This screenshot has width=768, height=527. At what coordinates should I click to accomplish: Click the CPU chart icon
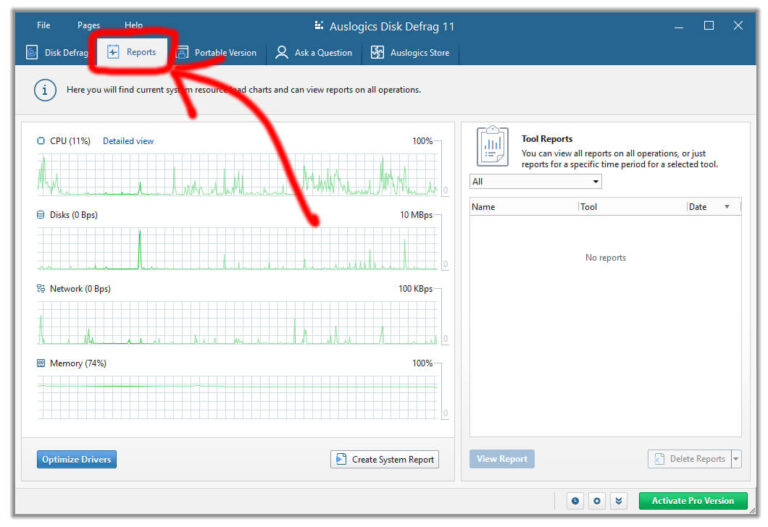[x=40, y=141]
